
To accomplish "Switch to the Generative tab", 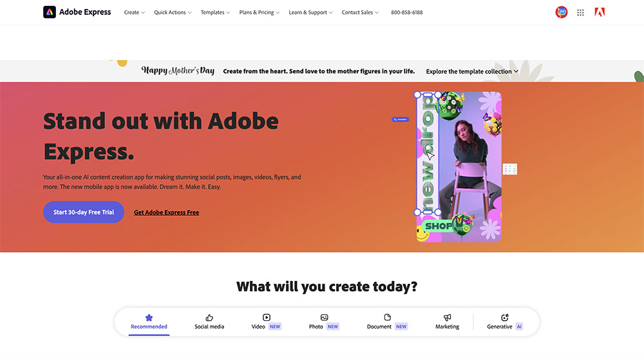I will click(505, 321).
